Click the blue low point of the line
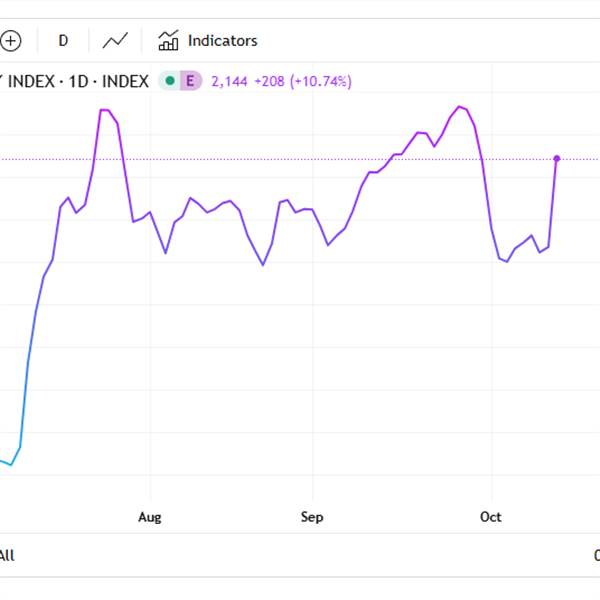Screen dimensions: 600x600 pos(11,465)
